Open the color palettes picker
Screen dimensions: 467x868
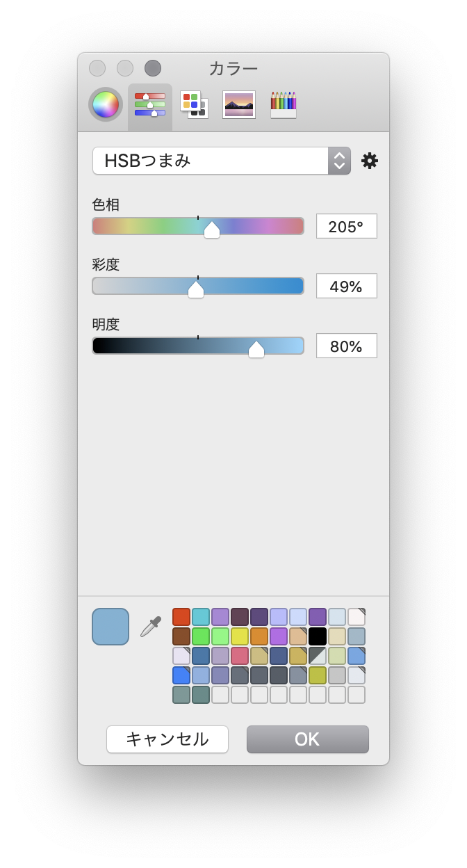click(x=194, y=105)
